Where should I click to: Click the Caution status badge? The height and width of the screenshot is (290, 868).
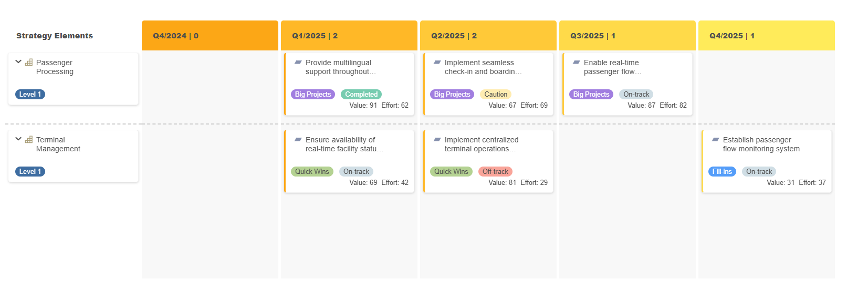(x=496, y=95)
